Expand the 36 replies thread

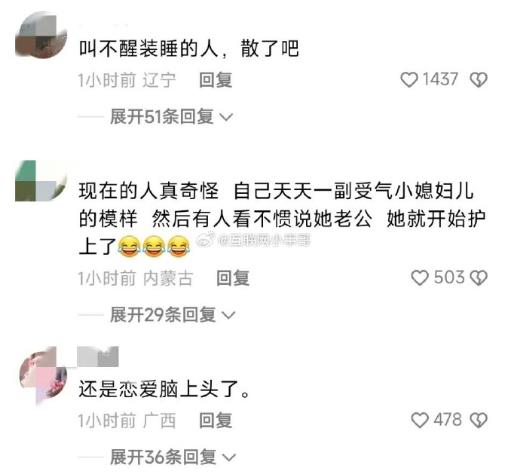coord(173,457)
